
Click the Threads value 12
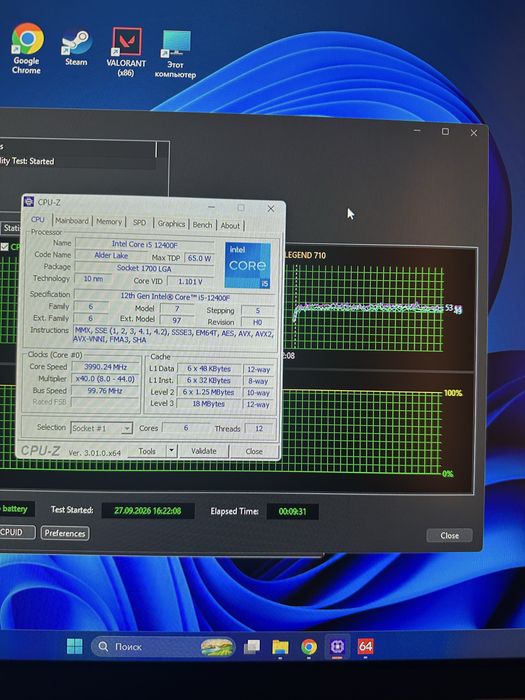[x=259, y=429]
